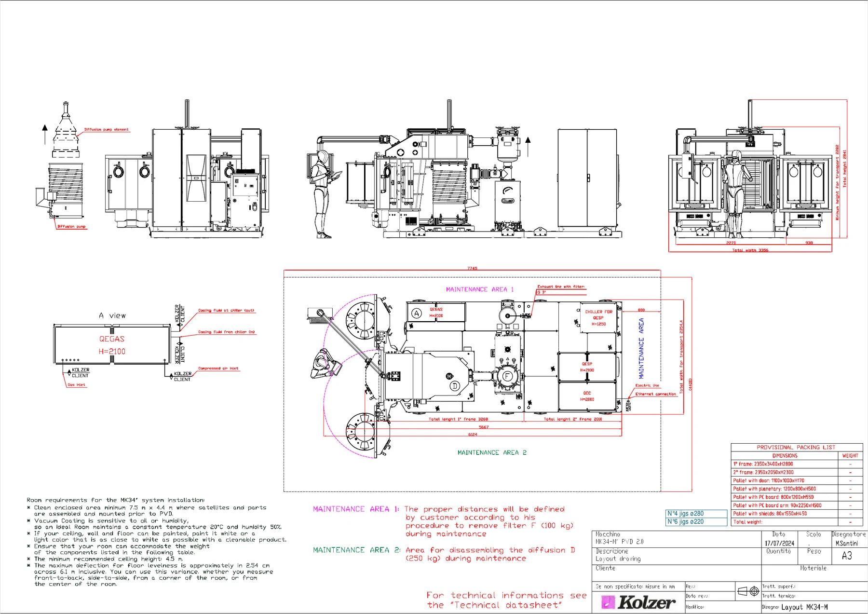The width and height of the screenshot is (868, 614).
Task: Select the Ethernet connection callout
Action: [656, 394]
